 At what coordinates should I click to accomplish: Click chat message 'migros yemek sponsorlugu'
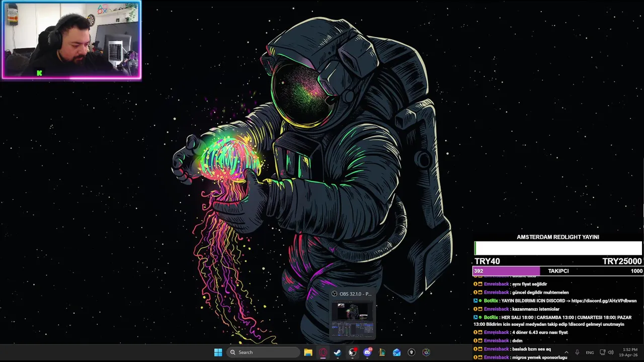click(x=539, y=357)
